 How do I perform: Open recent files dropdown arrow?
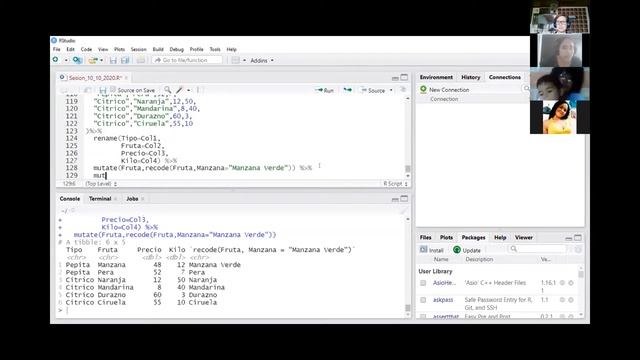point(101,60)
